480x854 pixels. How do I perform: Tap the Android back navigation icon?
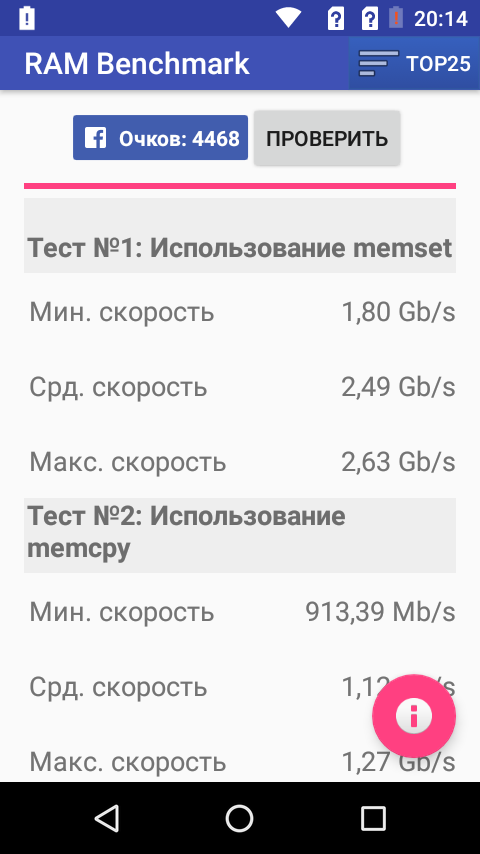[x=107, y=818]
